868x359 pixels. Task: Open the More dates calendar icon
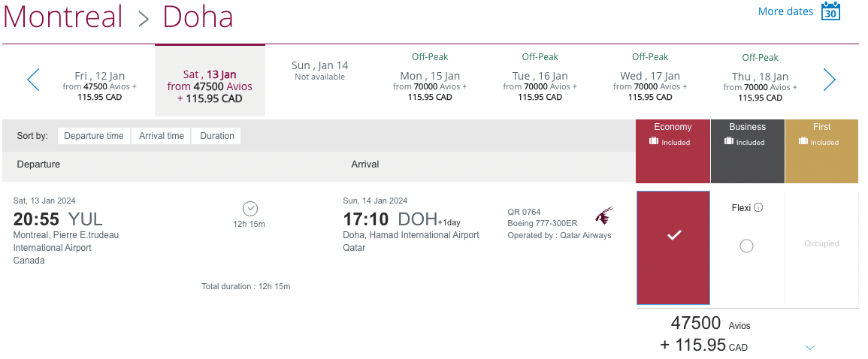[830, 11]
